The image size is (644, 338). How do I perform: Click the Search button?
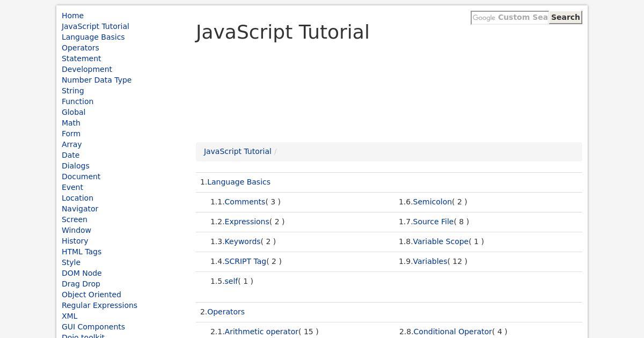point(565,17)
